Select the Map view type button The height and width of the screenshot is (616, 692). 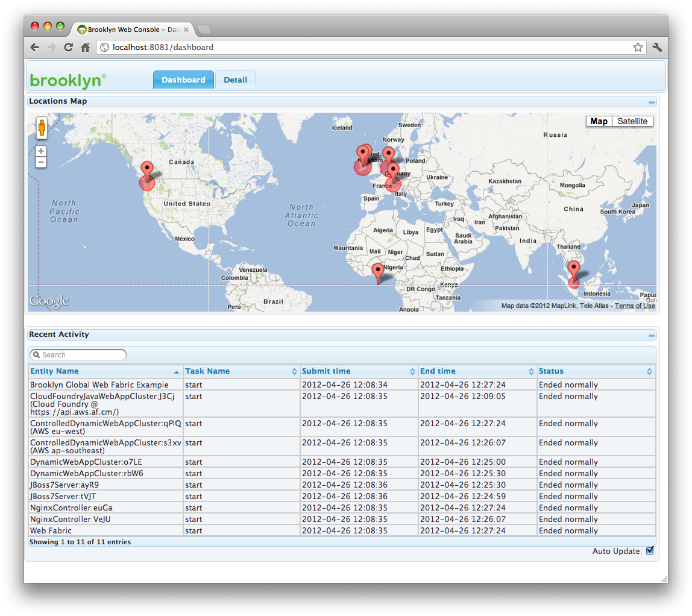[x=599, y=121]
